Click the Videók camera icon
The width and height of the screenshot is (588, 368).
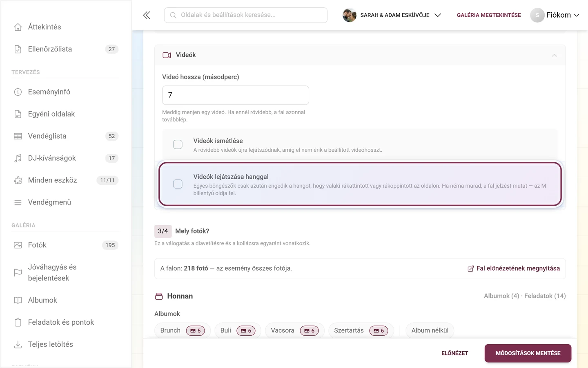click(x=167, y=55)
